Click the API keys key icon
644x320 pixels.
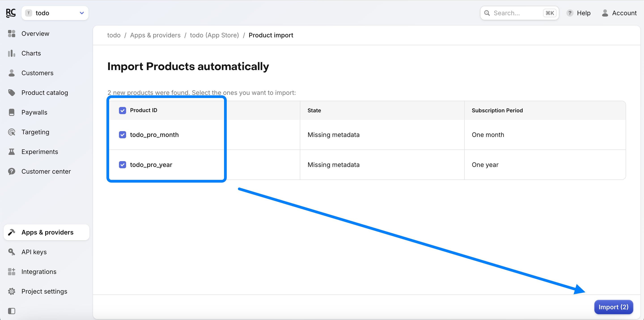11,252
